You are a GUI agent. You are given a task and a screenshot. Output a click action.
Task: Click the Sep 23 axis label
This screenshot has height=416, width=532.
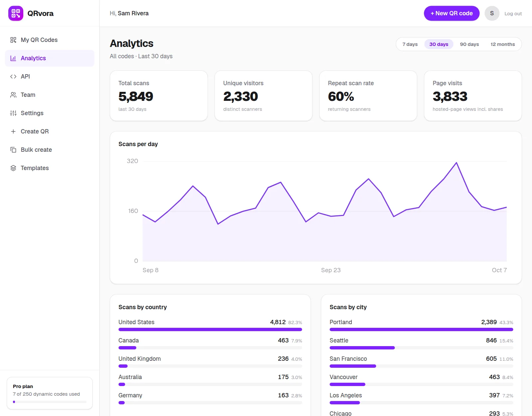[x=331, y=270]
